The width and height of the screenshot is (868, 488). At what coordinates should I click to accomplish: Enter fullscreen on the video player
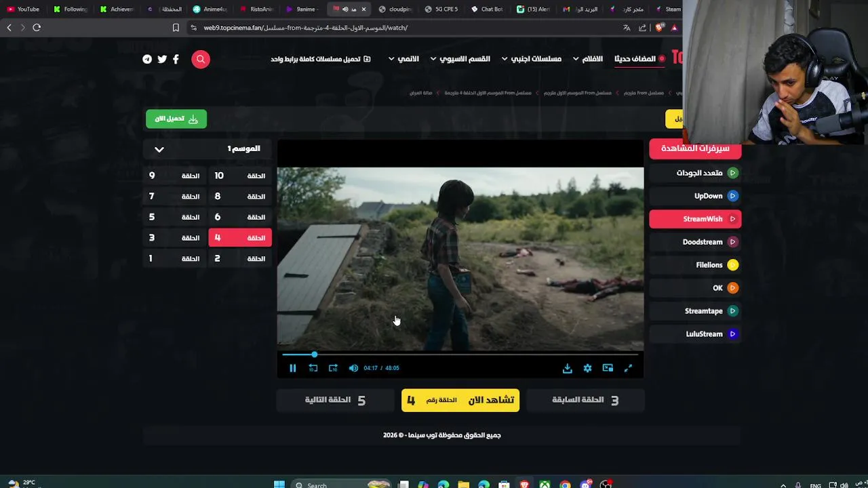pos(628,368)
